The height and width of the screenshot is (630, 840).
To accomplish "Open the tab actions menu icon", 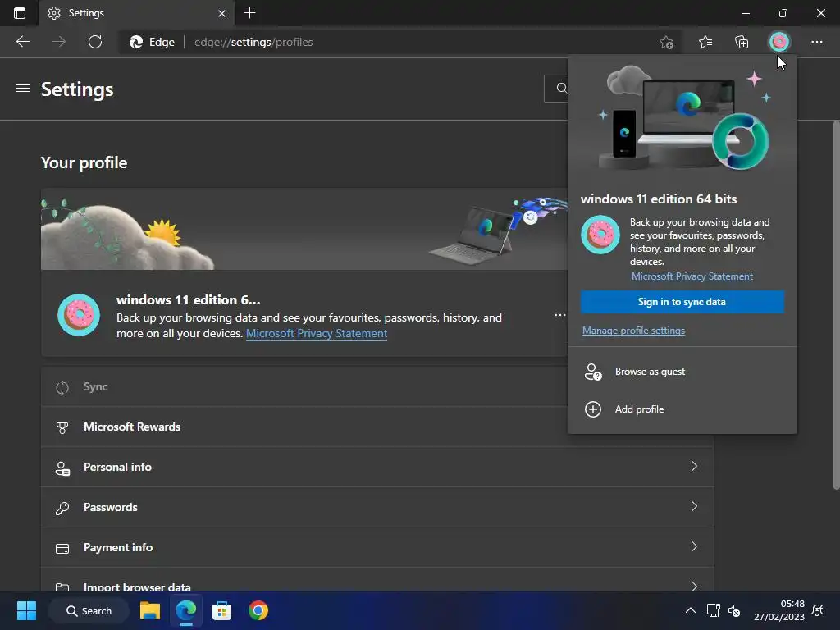I will point(20,13).
